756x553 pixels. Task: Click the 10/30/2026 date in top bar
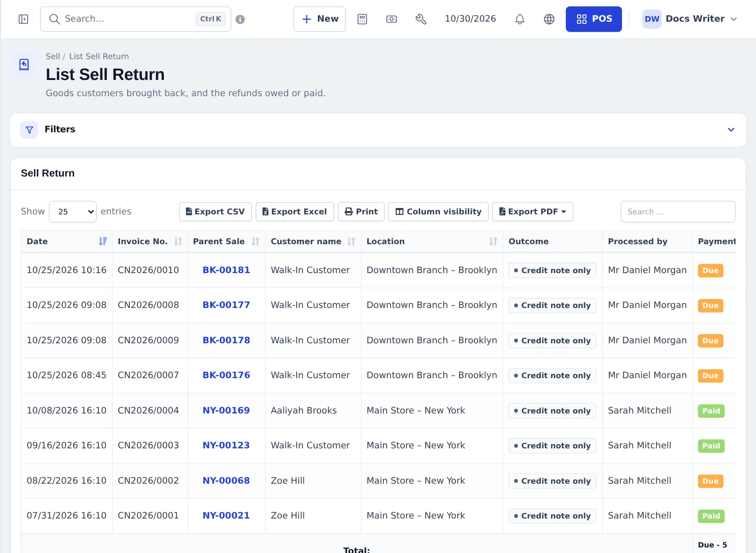(x=471, y=19)
